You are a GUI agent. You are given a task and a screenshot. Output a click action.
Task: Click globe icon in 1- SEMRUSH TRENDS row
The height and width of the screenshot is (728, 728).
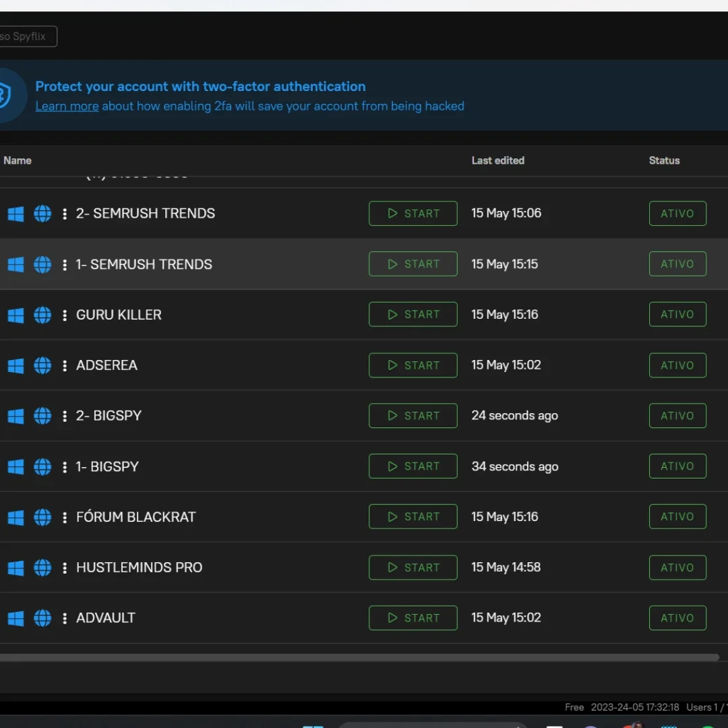(42, 265)
